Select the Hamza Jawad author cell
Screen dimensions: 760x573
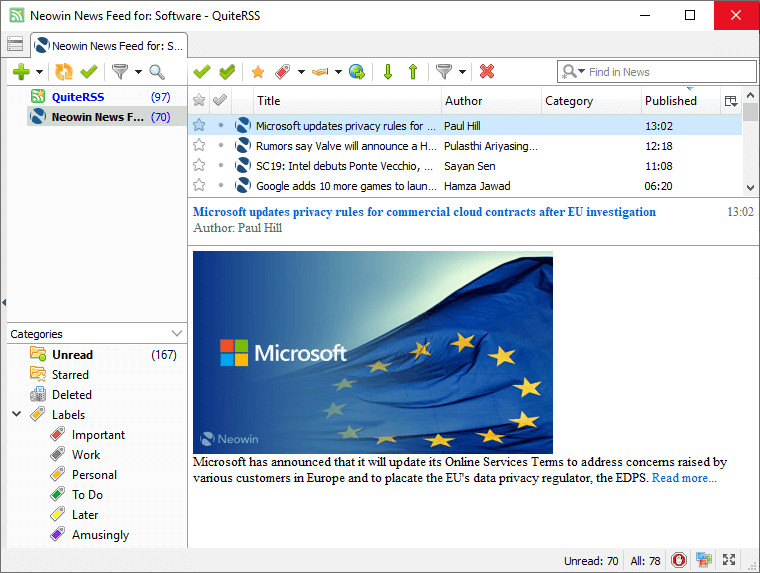[x=477, y=186]
